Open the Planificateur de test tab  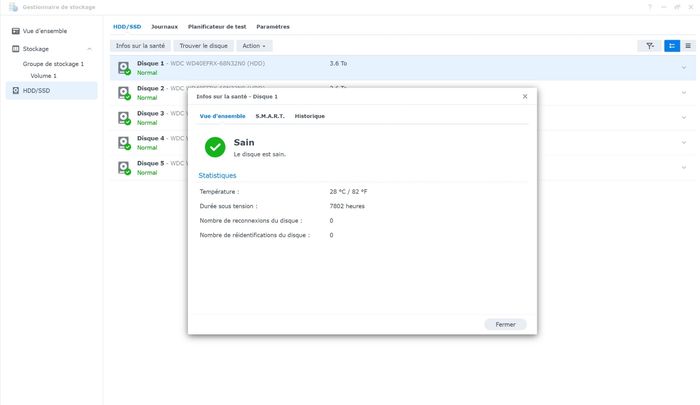pos(217,27)
